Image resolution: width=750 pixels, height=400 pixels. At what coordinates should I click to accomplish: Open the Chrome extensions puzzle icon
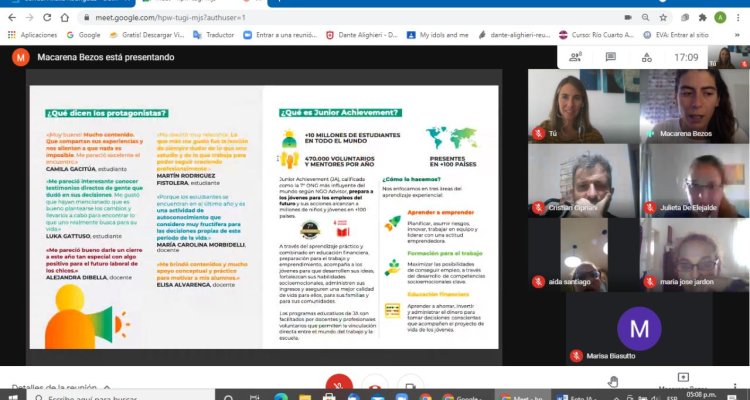[703, 18]
